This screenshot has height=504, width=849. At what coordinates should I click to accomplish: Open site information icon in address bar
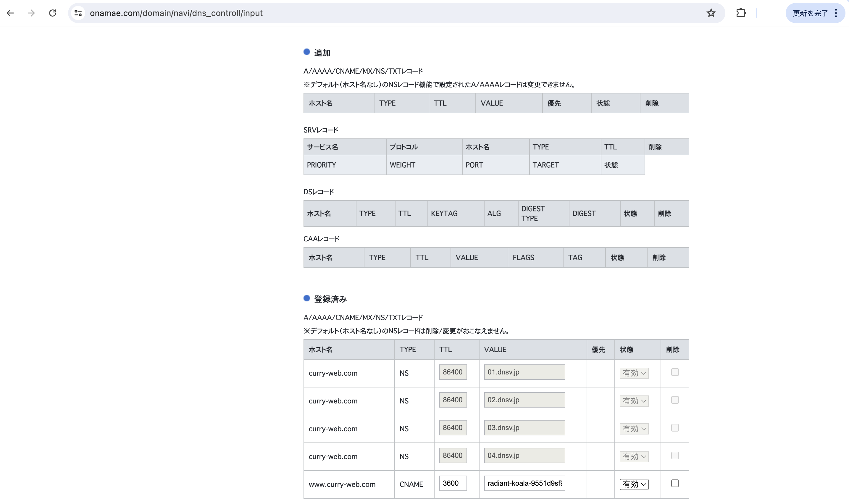[x=78, y=13]
